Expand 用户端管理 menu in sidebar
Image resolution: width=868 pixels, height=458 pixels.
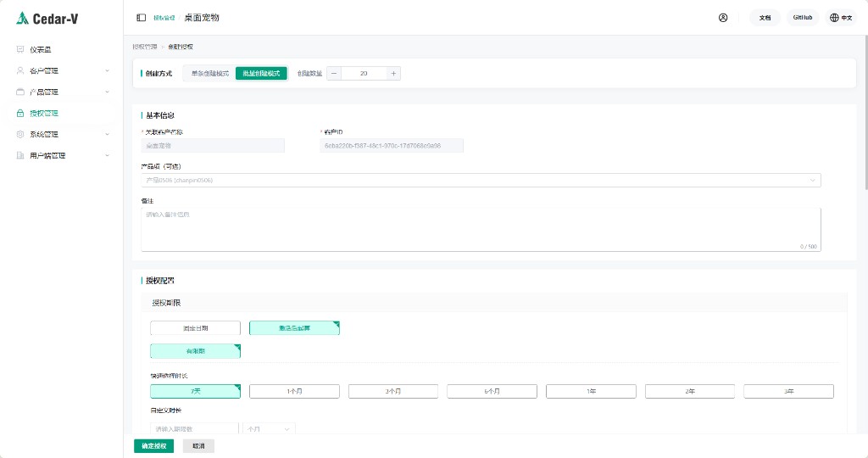tap(62, 155)
